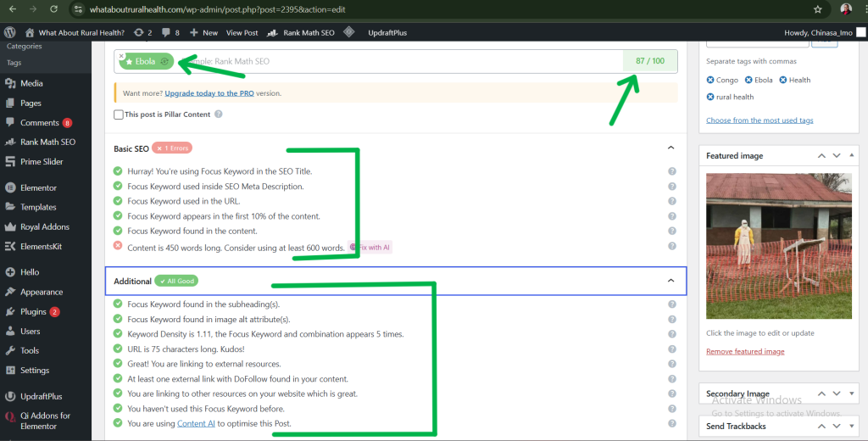Check the This post is Pillar Content box
Screen dimensions: 868x441
[119, 114]
